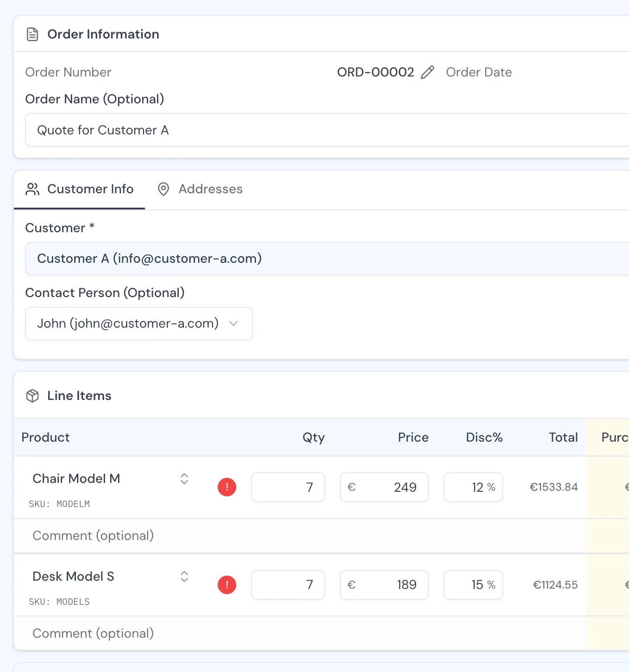Click the Customer Info people icon
The width and height of the screenshot is (629, 672).
[32, 189]
